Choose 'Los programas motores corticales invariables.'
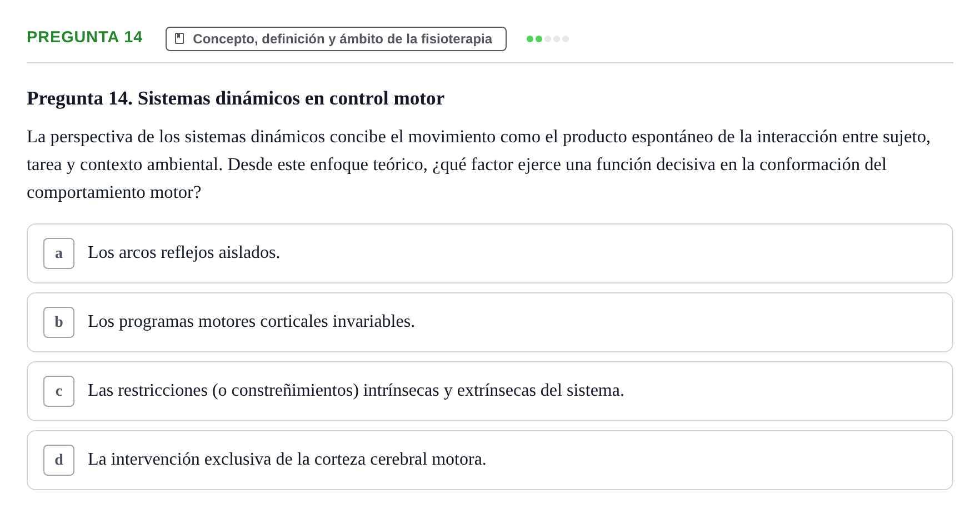The height and width of the screenshot is (518, 980). 251,321
